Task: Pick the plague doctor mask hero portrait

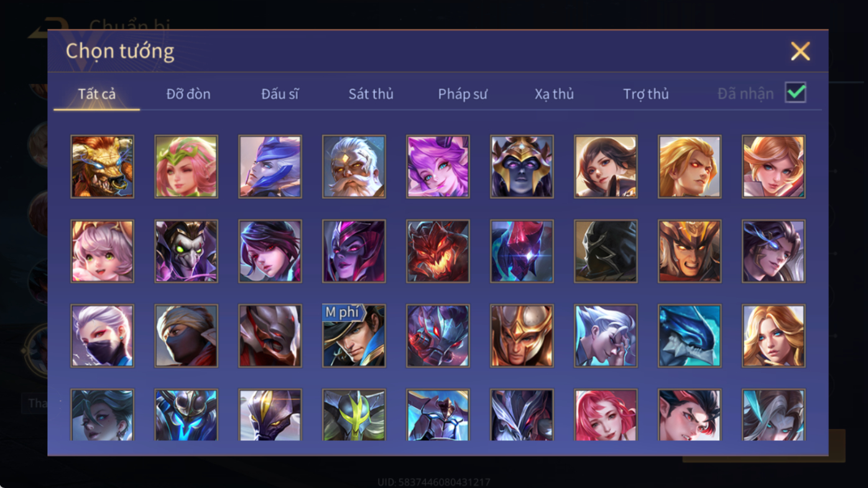Action: point(186,251)
